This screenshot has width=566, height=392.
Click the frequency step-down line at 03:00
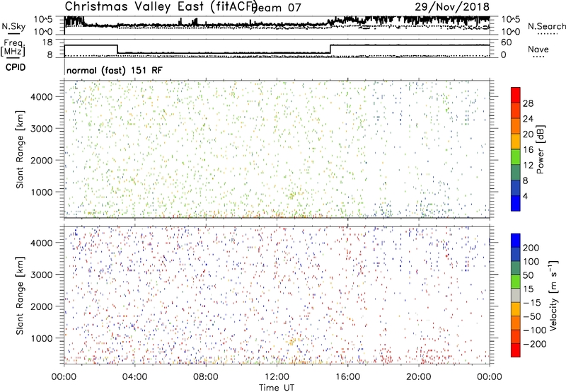(x=117, y=49)
